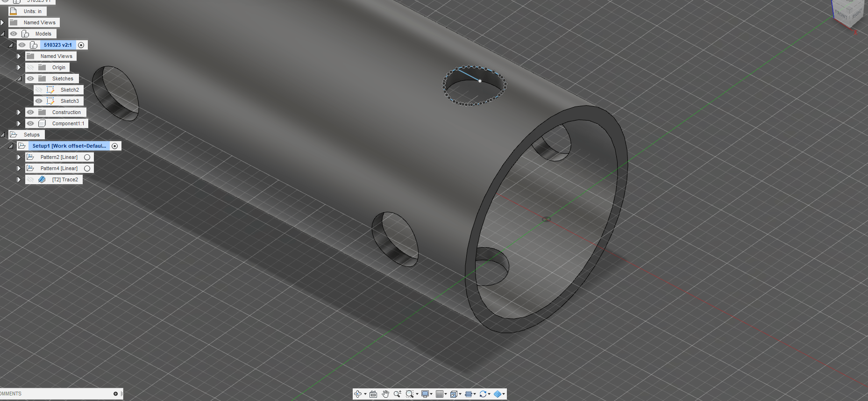The height and width of the screenshot is (401, 868).
Task: Select the Zoom magnifier tool
Action: [x=398, y=394]
